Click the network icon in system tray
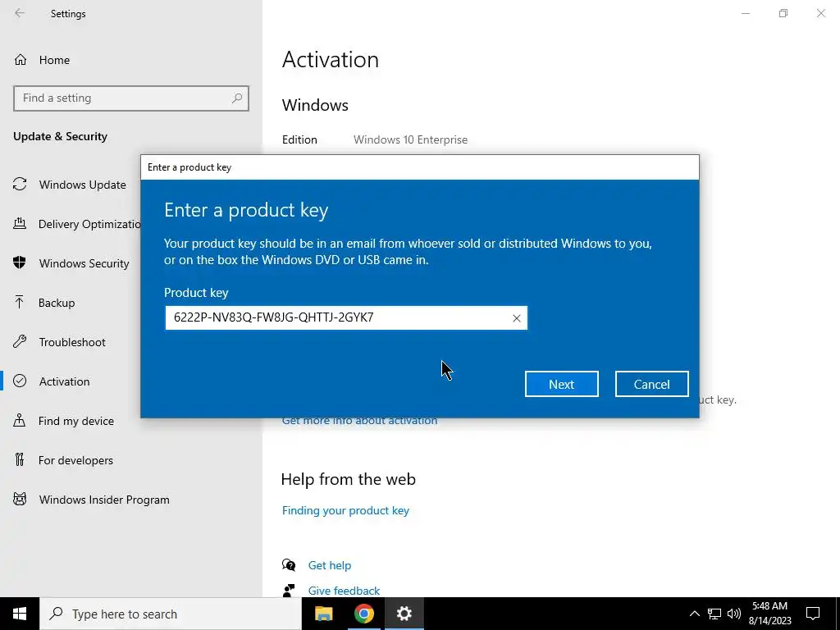The image size is (840, 630). click(x=714, y=614)
